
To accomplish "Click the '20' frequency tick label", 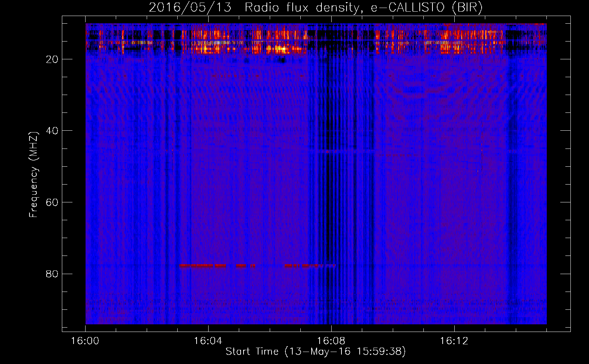I will click(52, 59).
